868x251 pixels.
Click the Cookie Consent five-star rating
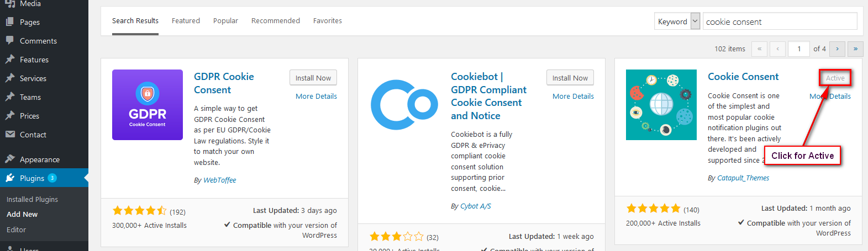click(x=653, y=209)
